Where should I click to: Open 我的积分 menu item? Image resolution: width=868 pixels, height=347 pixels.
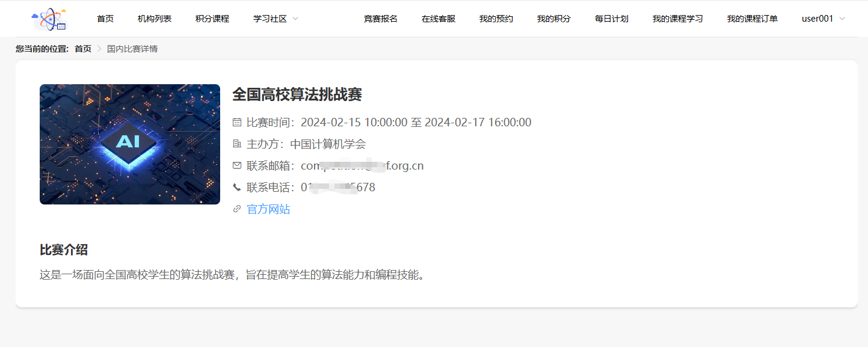point(554,19)
